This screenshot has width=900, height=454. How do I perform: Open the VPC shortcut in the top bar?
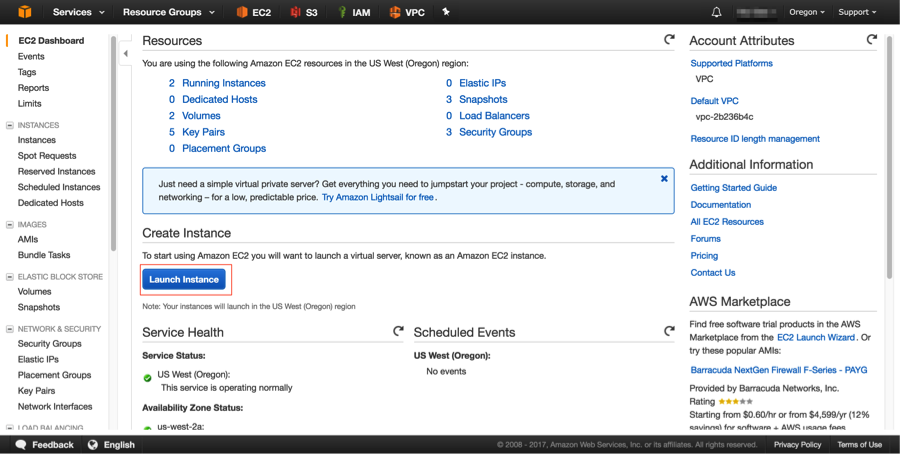click(x=407, y=12)
